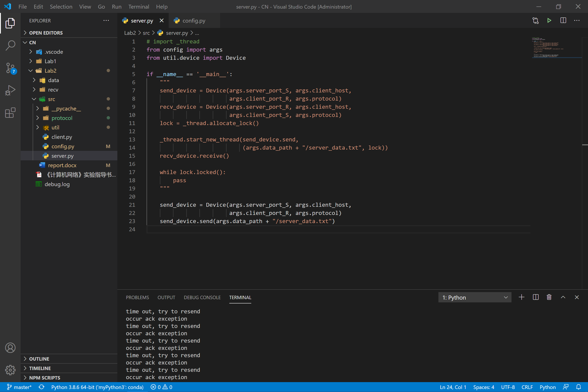Click the Open Changes compare icon
Screen dimensions: 588x392
tap(535, 20)
